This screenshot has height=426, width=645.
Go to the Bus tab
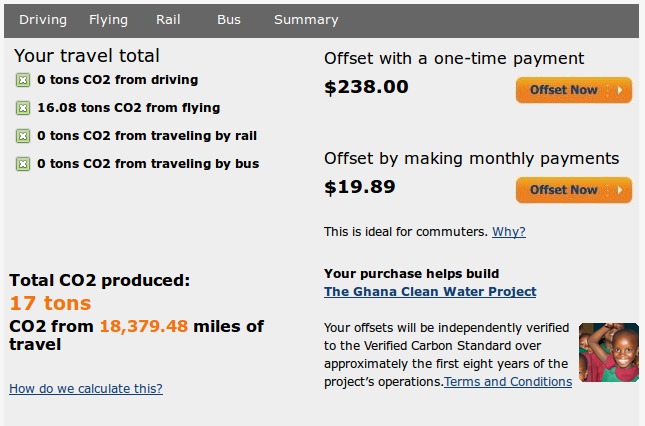[229, 19]
